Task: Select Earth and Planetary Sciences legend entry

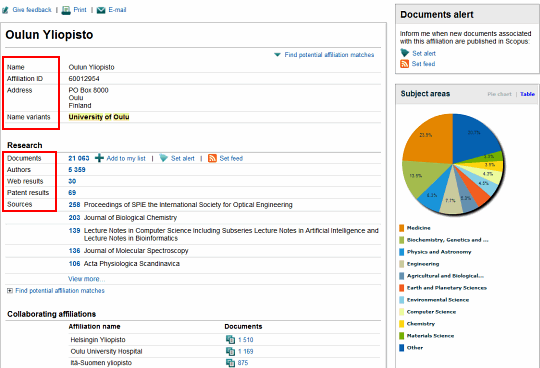Action: pos(447,288)
